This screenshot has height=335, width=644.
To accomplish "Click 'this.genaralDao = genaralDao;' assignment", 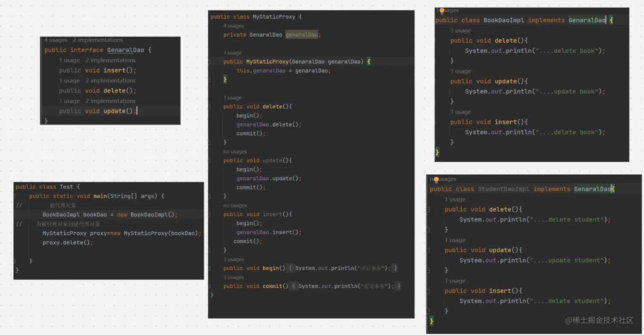I will point(284,71).
